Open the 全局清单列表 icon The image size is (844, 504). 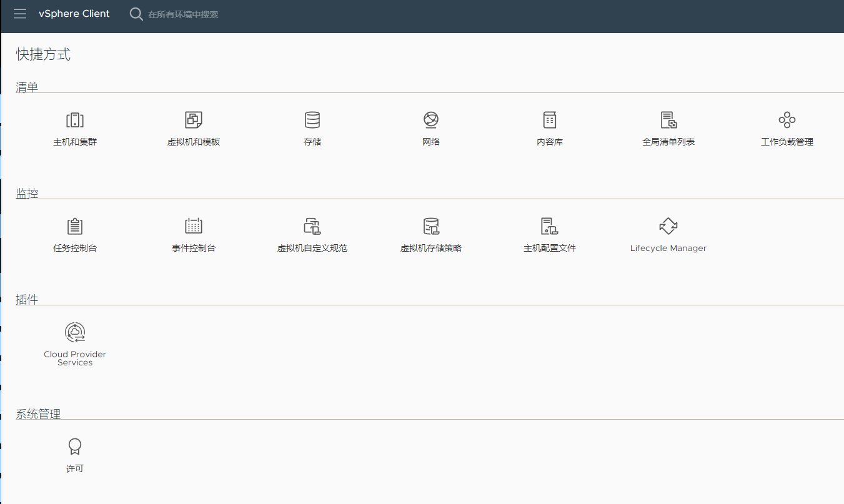pyautogui.click(x=668, y=120)
